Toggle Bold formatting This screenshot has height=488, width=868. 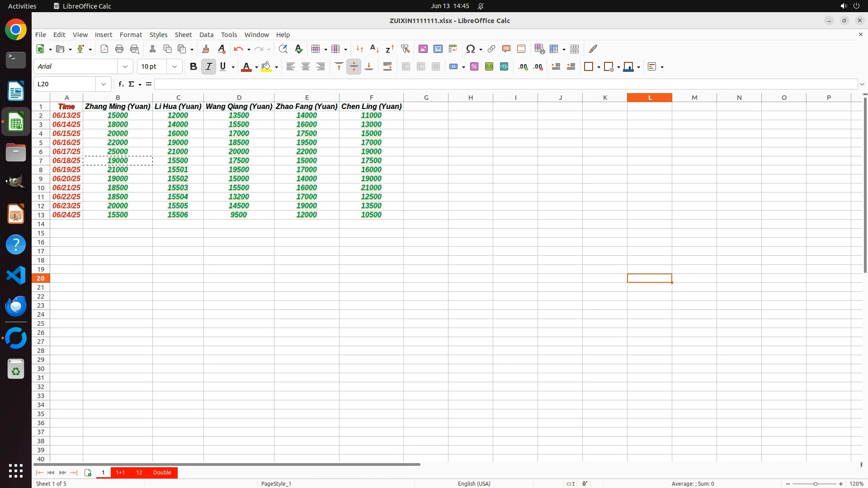(193, 66)
